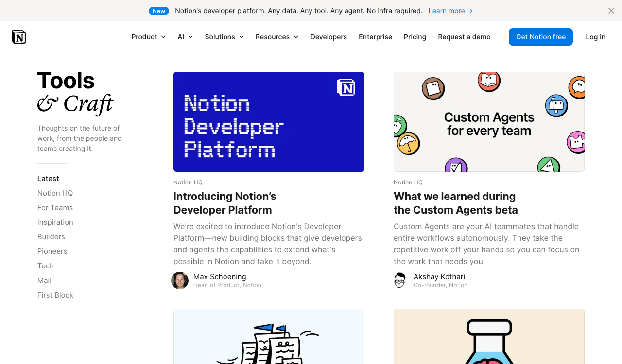Image resolution: width=622 pixels, height=364 pixels.
Task: Click the banner developer platform announcement text
Action: pos(299,11)
